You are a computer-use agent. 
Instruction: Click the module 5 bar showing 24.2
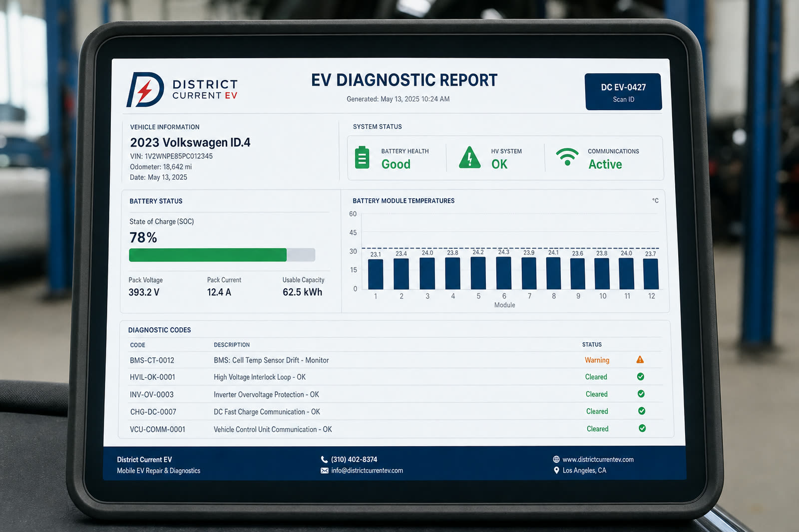[x=478, y=273]
